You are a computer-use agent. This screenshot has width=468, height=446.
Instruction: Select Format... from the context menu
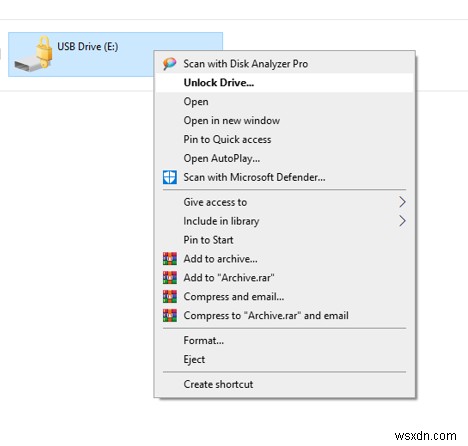coord(285,340)
